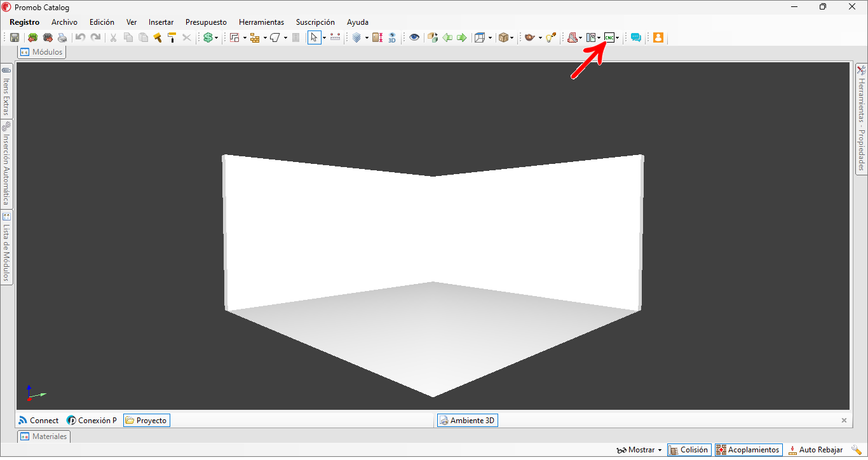Click the red stairs drawing icon
The width and height of the screenshot is (868, 460).
click(x=572, y=37)
